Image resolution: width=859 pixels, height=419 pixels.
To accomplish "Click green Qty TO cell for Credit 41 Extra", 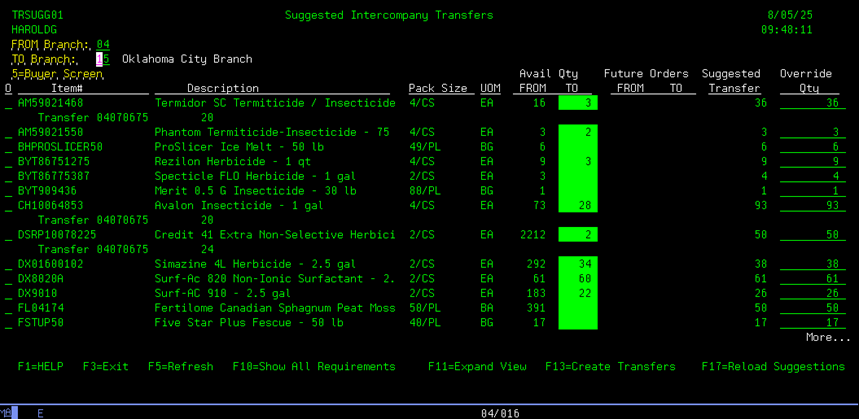I will click(x=577, y=235).
